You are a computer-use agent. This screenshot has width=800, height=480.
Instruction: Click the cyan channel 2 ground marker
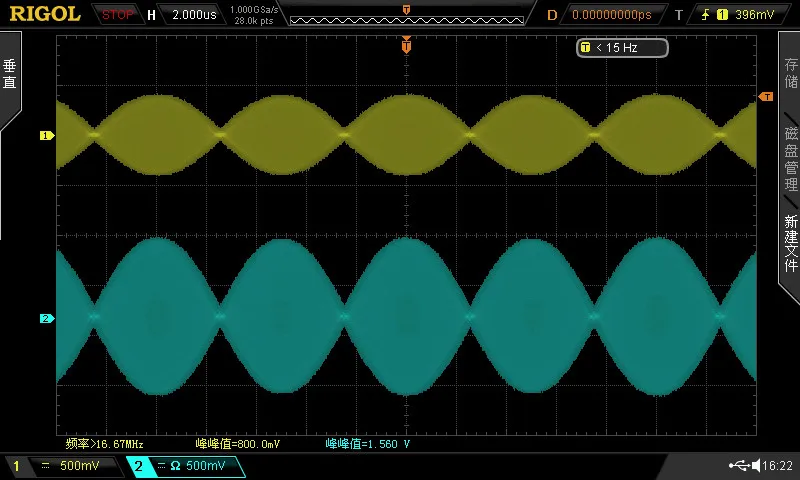tap(47, 318)
